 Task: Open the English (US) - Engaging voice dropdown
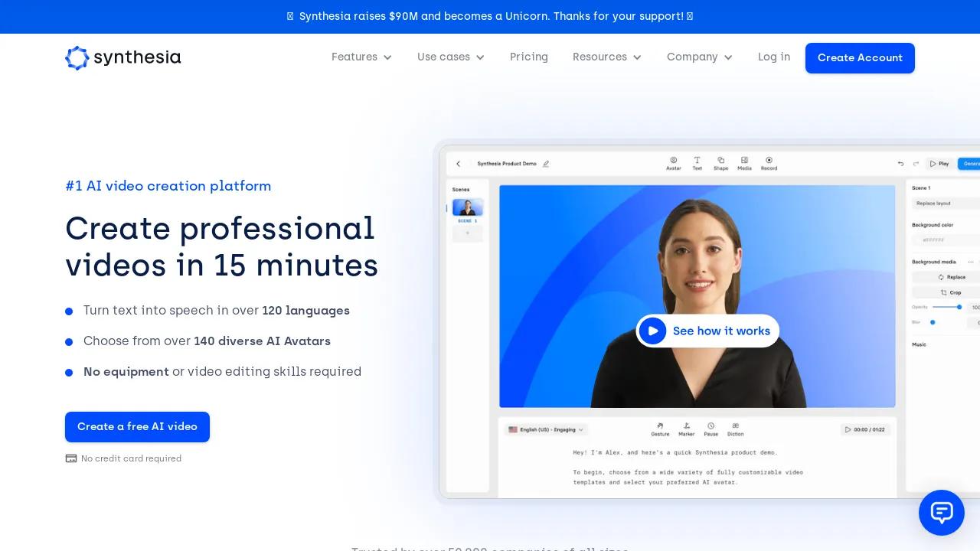tap(547, 430)
